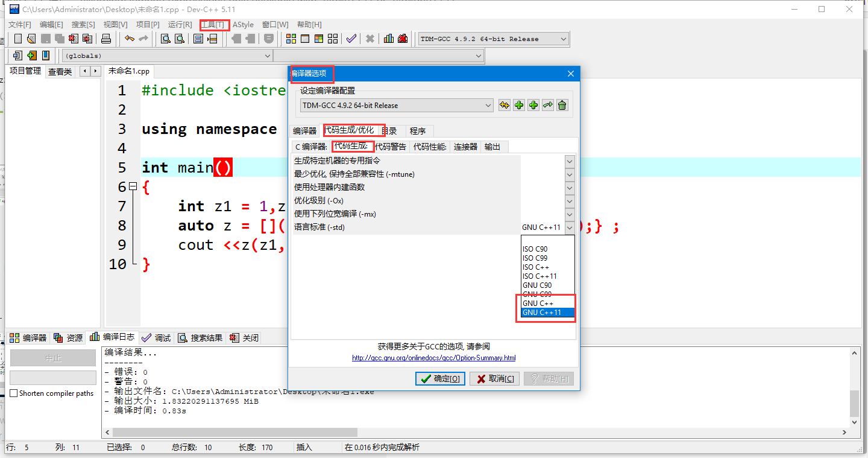Image resolution: width=868 pixels, height=458 pixels.
Task: Click the trash can delete compiler set icon
Action: [x=562, y=106]
